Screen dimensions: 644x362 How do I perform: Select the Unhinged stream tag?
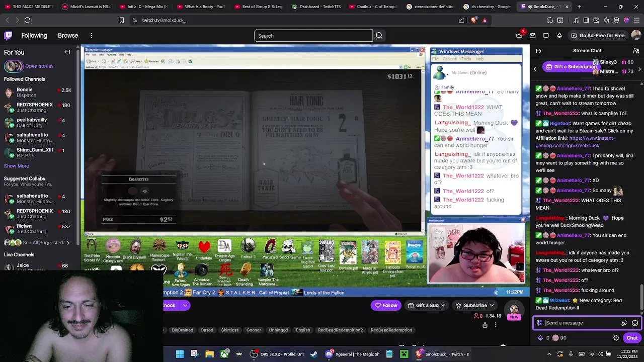278,330
